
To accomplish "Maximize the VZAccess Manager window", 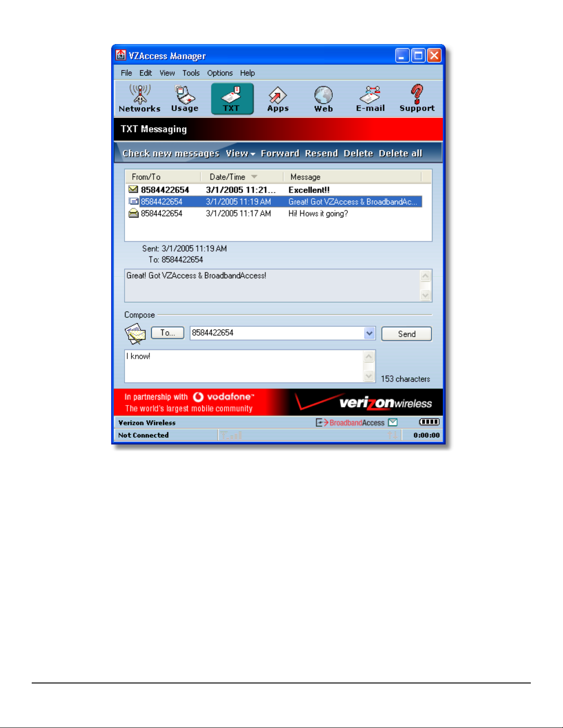I will [418, 56].
